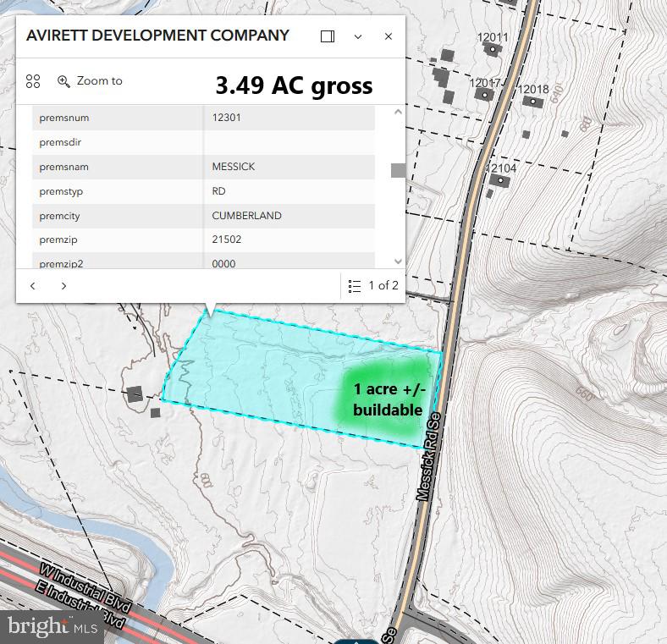667x644 pixels.
Task: Click the building marker labeled 12017
Action: (485, 94)
